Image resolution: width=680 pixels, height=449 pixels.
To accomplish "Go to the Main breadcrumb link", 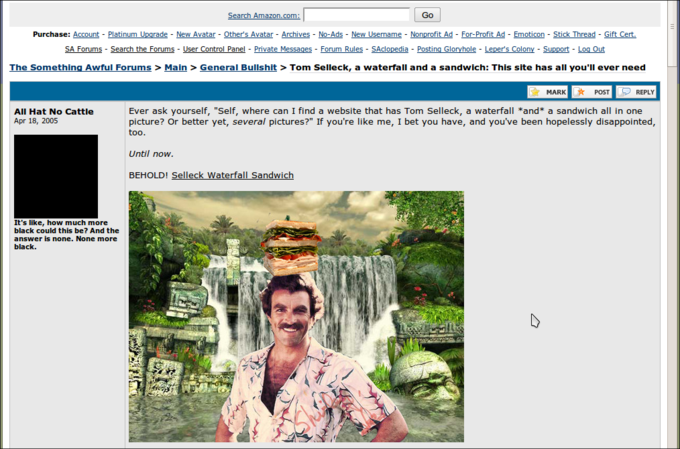I will (x=175, y=68).
